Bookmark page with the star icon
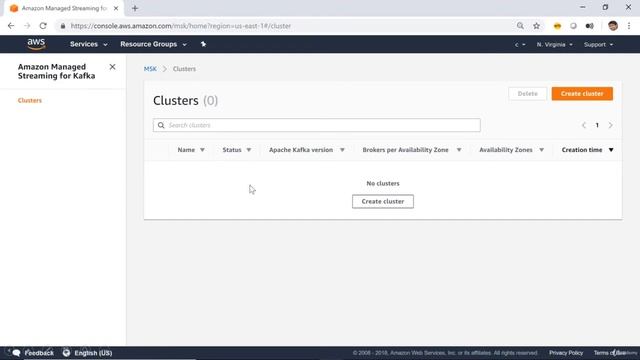Viewport: 640px width, 360px height. 536,26
